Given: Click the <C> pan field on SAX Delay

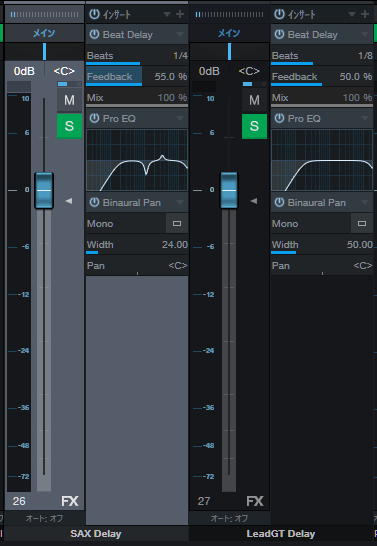Looking at the screenshot, I should tap(64, 71).
